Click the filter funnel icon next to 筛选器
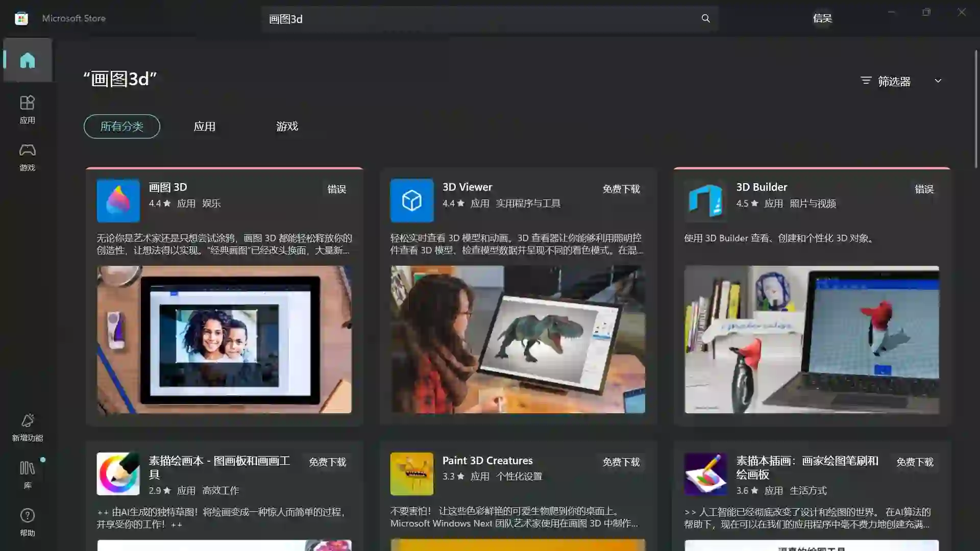 coord(866,81)
